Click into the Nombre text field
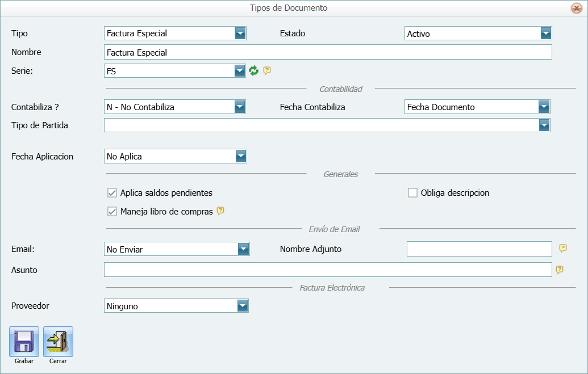 click(x=328, y=52)
